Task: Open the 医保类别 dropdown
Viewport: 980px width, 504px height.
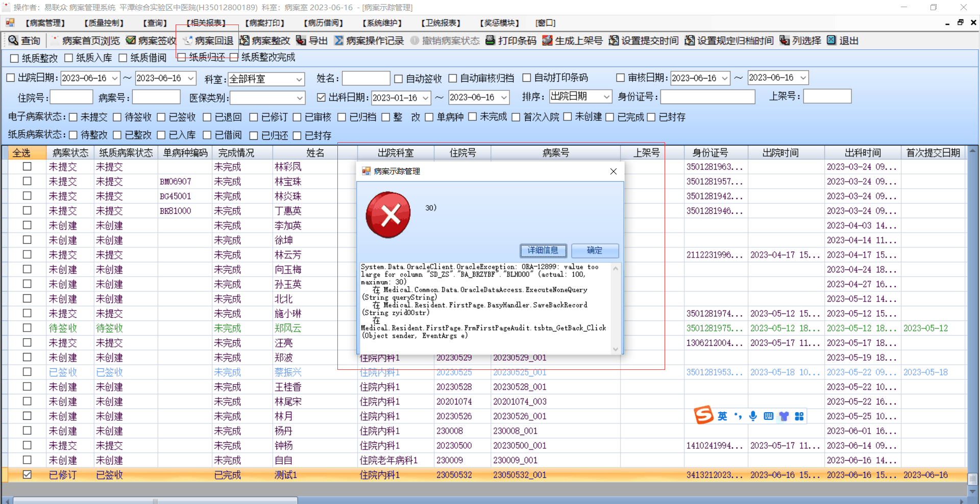Action: click(x=300, y=97)
